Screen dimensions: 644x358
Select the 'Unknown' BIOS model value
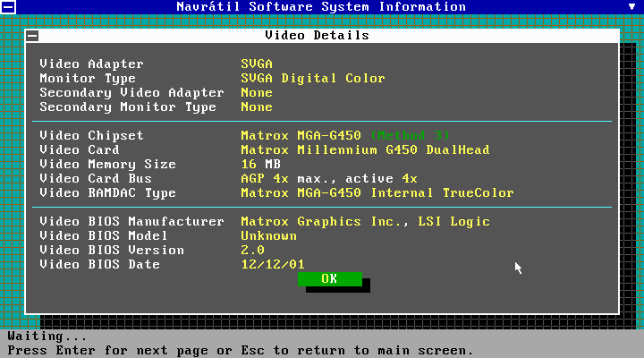pyautogui.click(x=268, y=236)
